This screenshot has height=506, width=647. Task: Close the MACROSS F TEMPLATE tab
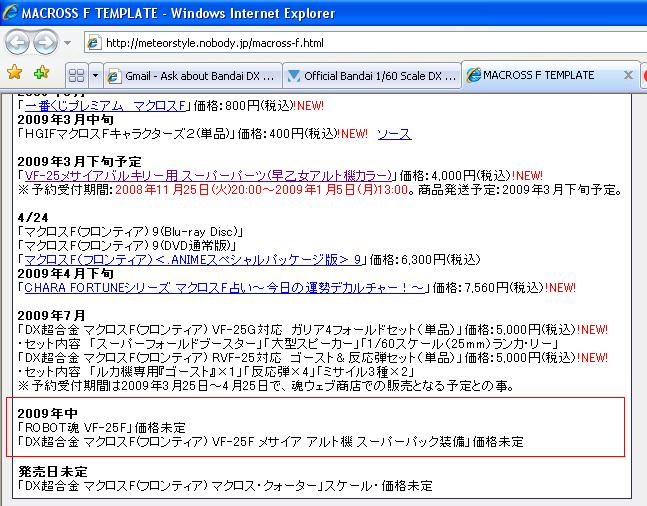pos(628,75)
